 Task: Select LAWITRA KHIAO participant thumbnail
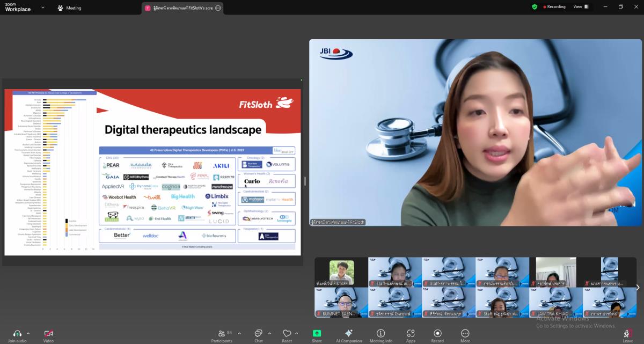556,303
